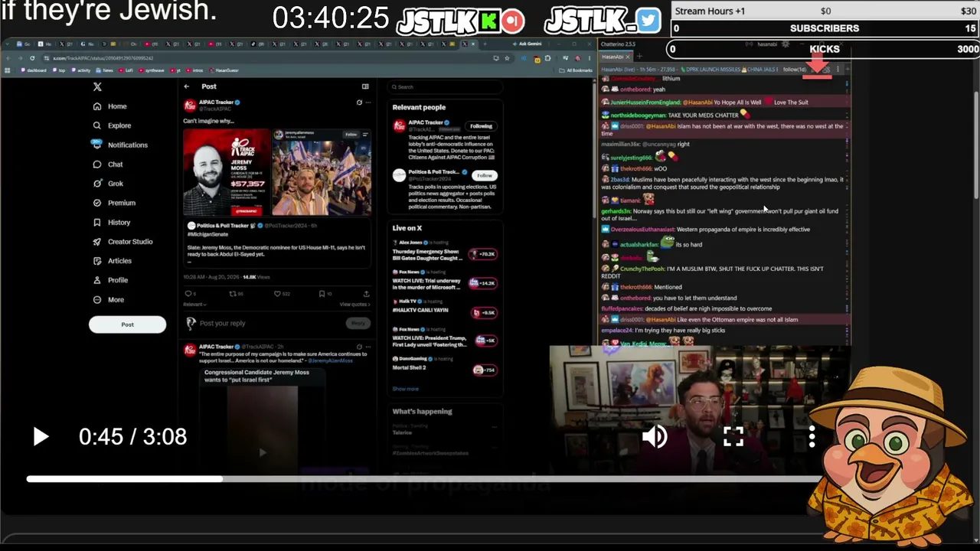The image size is (980, 551).
Task: Click the Creator Studio rocket icon
Action: click(x=97, y=242)
